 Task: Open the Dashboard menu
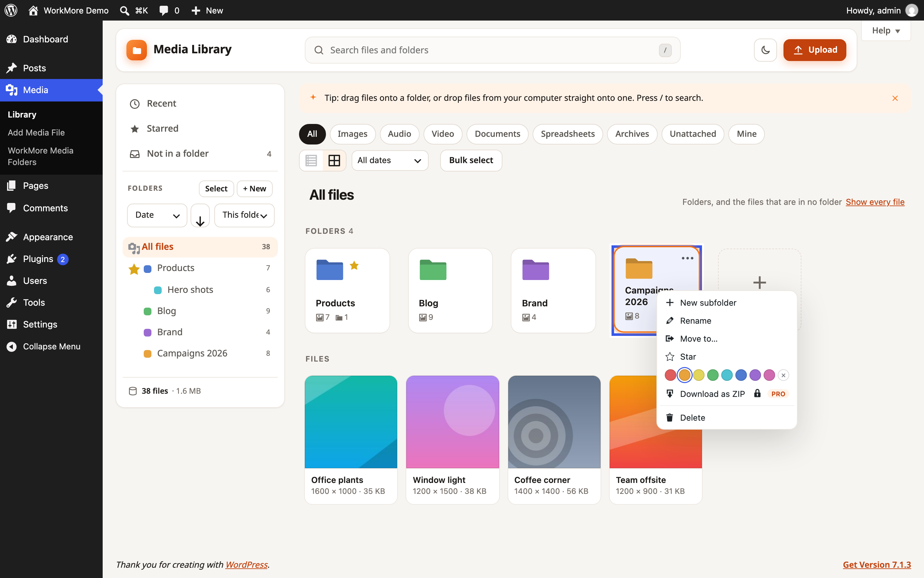[51, 39]
